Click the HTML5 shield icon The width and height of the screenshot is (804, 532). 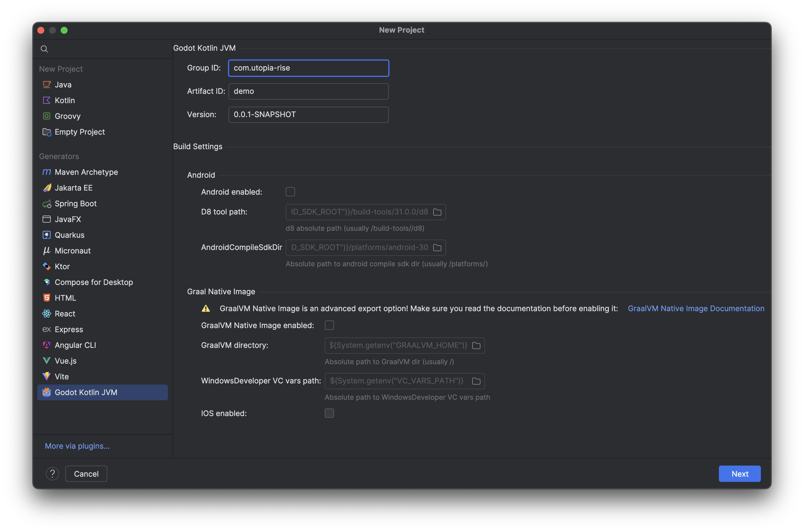pos(46,298)
